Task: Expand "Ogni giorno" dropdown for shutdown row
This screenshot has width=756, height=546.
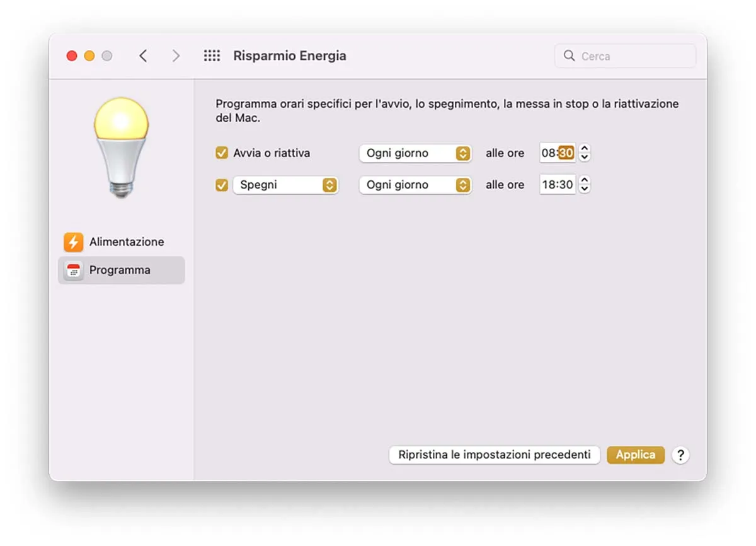Action: pos(415,185)
